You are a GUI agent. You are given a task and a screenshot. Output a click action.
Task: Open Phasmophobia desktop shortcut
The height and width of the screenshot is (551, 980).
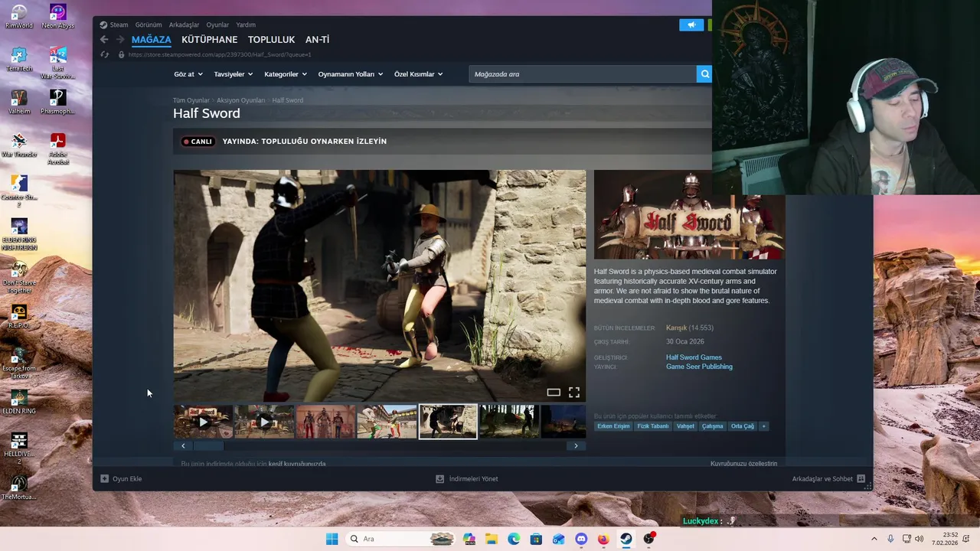click(x=58, y=103)
